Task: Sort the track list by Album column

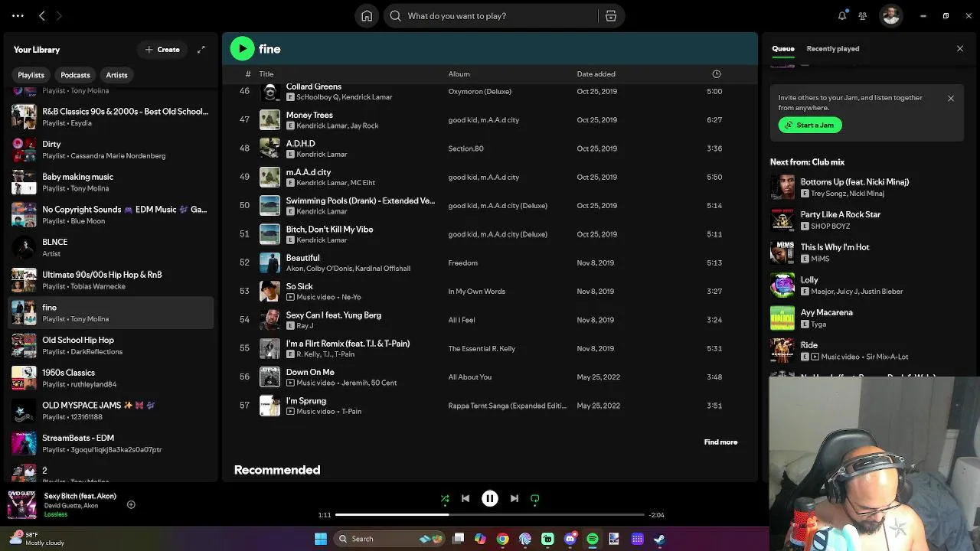Action: click(459, 74)
